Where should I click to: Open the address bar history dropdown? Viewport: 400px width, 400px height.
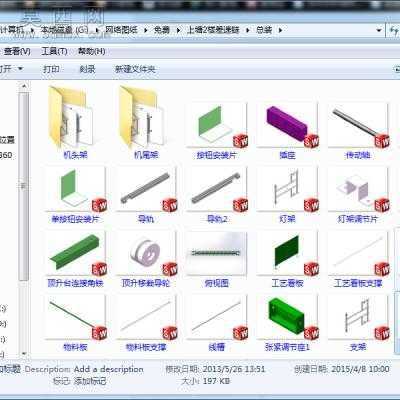pyautogui.click(x=379, y=30)
